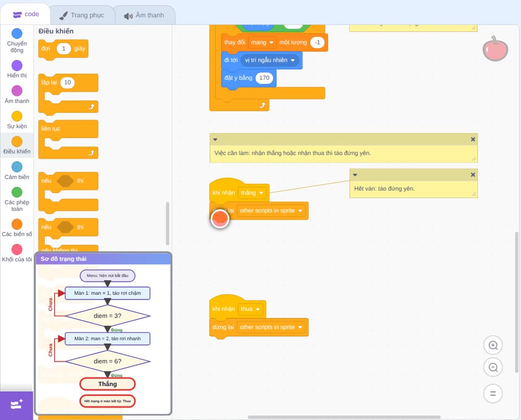
Task: Open the Âm thanh category in the block palette
Action: coord(17,95)
